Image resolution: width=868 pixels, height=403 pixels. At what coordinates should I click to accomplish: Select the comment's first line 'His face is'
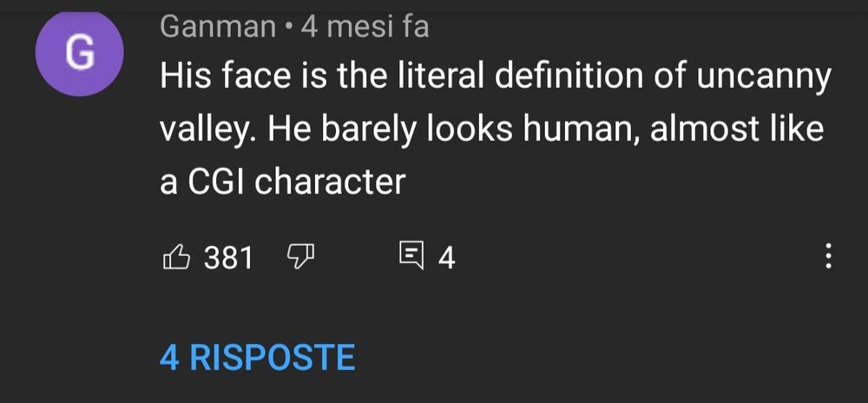point(243,77)
